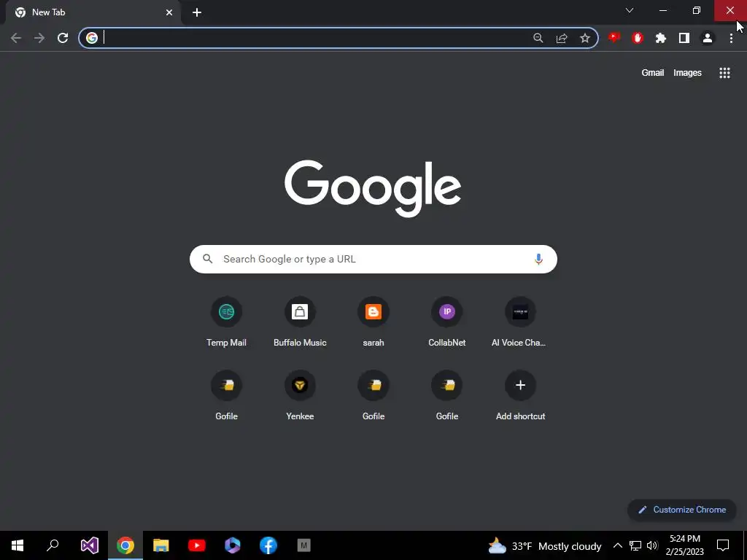Open the Yenkee shortcut
Image resolution: width=747 pixels, height=560 pixels.
[300, 395]
